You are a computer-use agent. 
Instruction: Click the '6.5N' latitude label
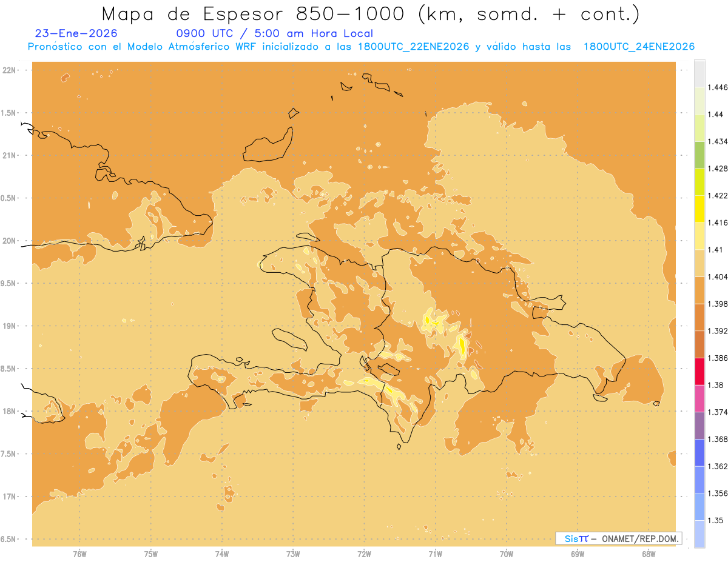pos(7,539)
